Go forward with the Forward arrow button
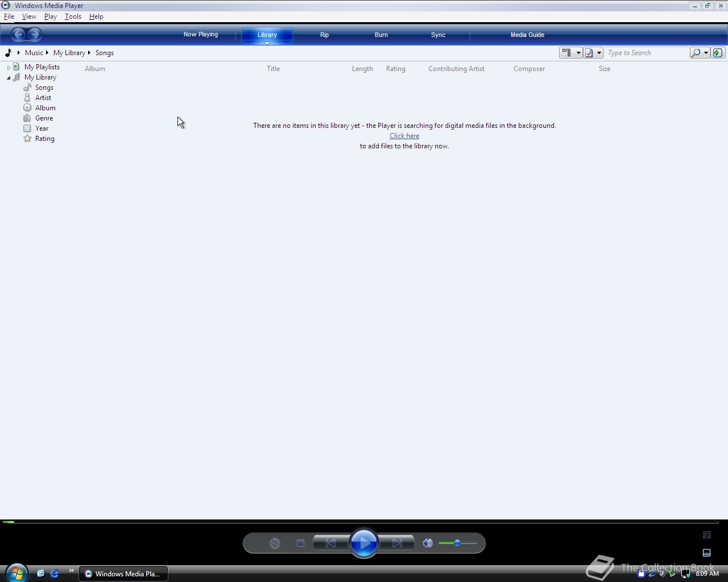The height and width of the screenshot is (582, 728). pos(35,35)
